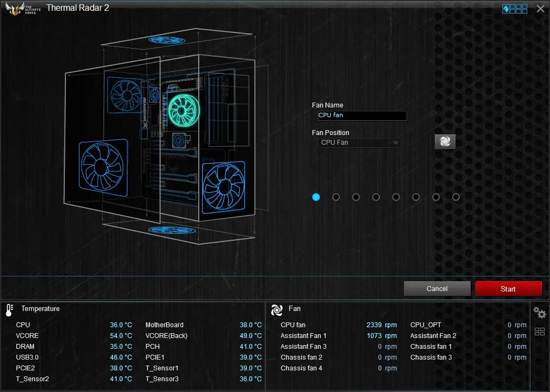This screenshot has width=550, height=392.
Task: Open settings via the gears icon
Action: [x=540, y=313]
